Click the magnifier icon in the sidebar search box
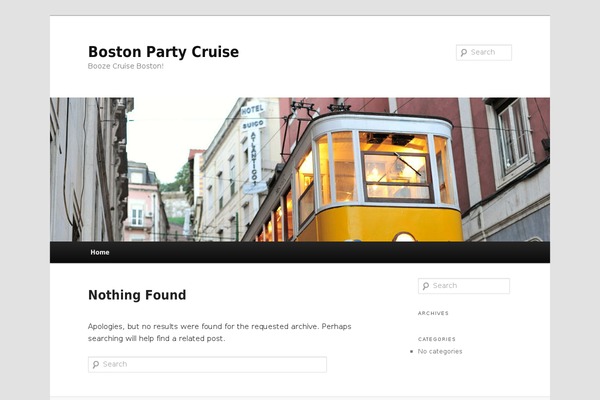 426,286
